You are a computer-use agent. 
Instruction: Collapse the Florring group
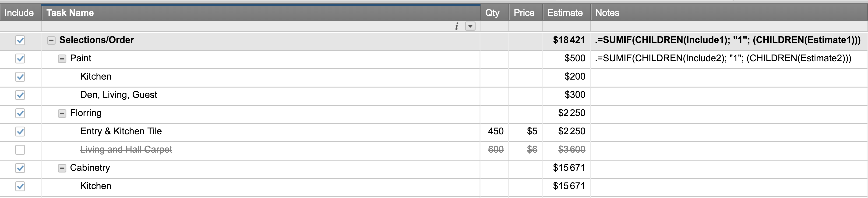pos(62,114)
